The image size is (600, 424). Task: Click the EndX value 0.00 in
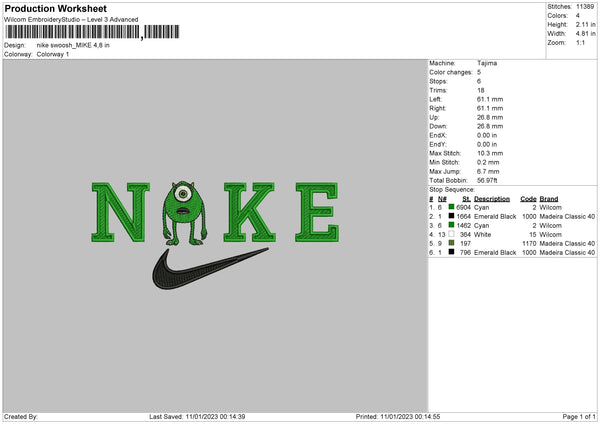(x=487, y=135)
